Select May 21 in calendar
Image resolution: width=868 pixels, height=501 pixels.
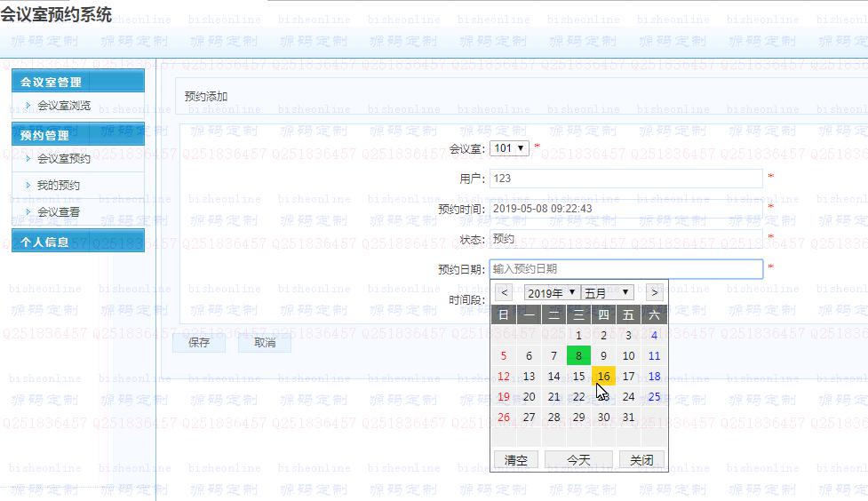point(553,397)
